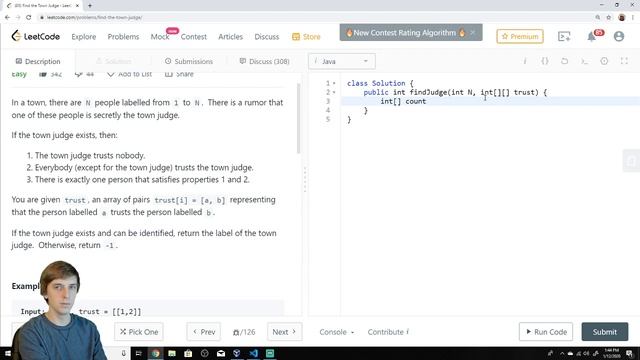
Task: Open the Mock interview section
Action: (x=160, y=37)
